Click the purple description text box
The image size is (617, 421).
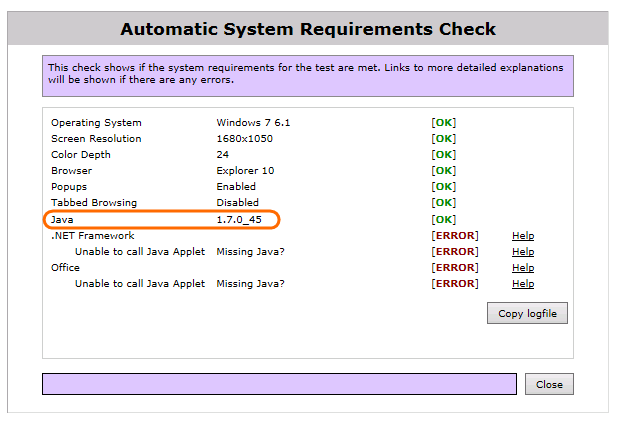click(308, 73)
